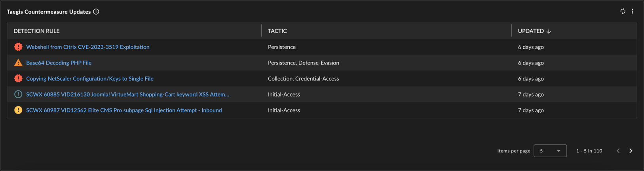Go to next page of results
Image resolution: width=644 pixels, height=171 pixels.
tap(631, 151)
